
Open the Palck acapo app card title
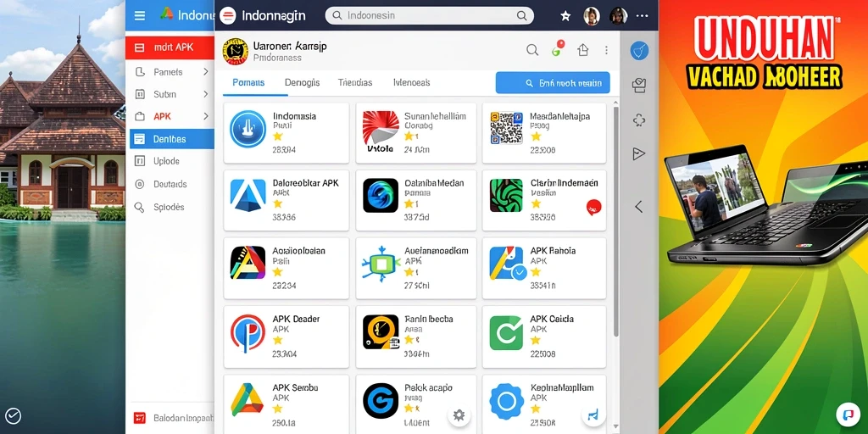[428, 387]
